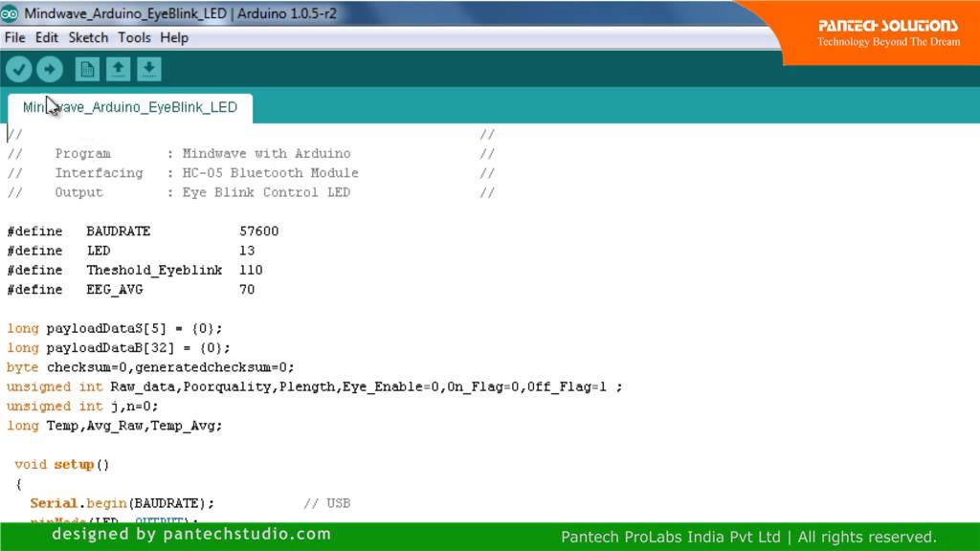Click the Theshold_Eyeblink identifier

click(154, 270)
